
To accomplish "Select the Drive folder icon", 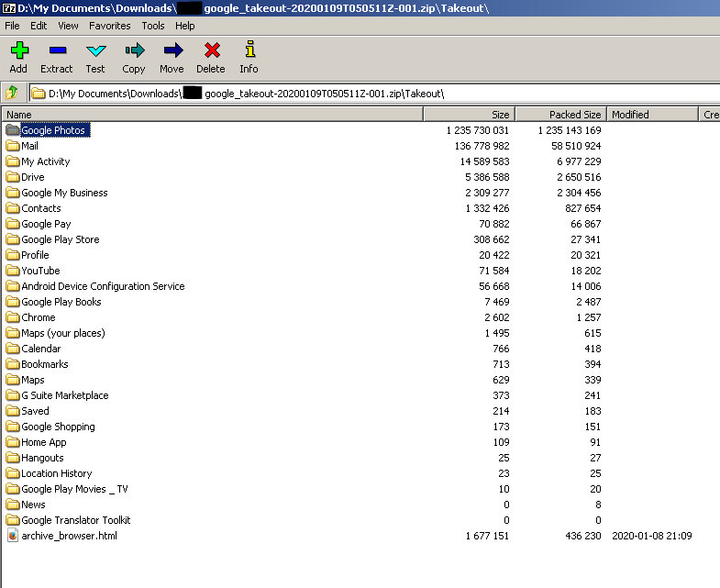I will pyautogui.click(x=13, y=177).
